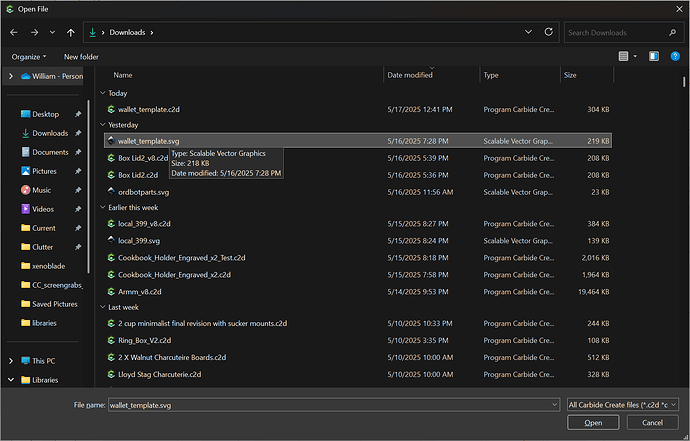Expand the This PC node
The height and width of the screenshot is (441, 690).
[11, 360]
